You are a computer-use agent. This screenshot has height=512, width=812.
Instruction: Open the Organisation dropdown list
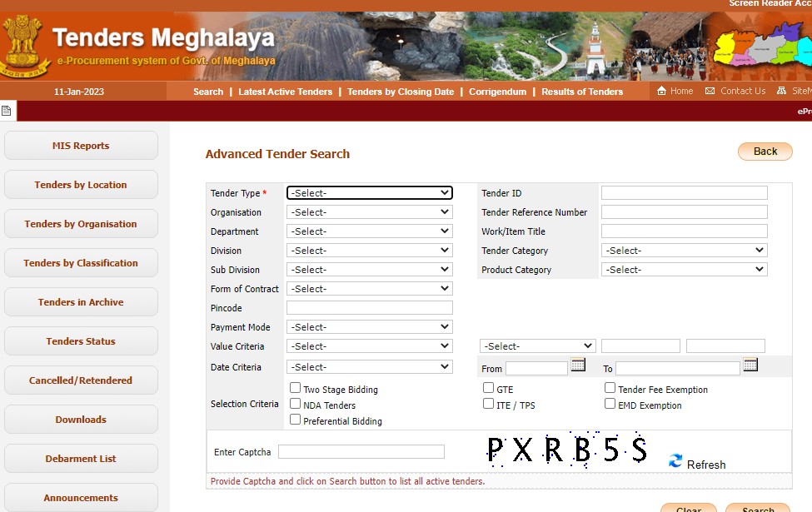(369, 212)
